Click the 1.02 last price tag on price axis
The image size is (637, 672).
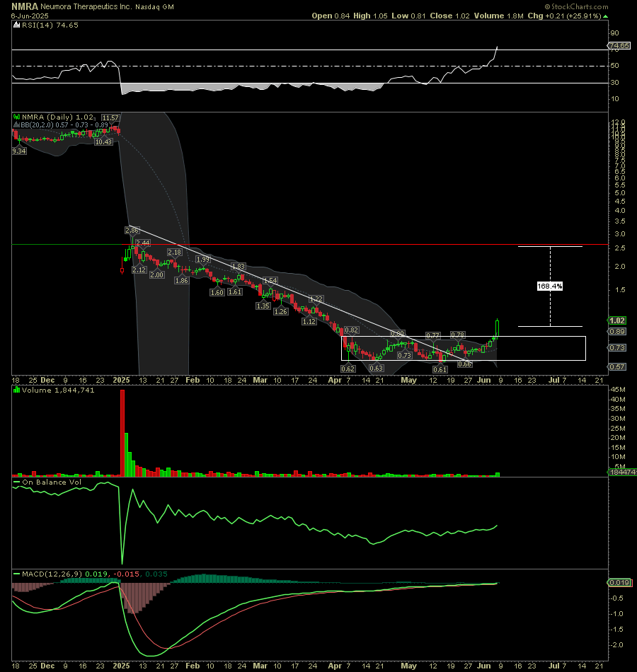[x=617, y=320]
